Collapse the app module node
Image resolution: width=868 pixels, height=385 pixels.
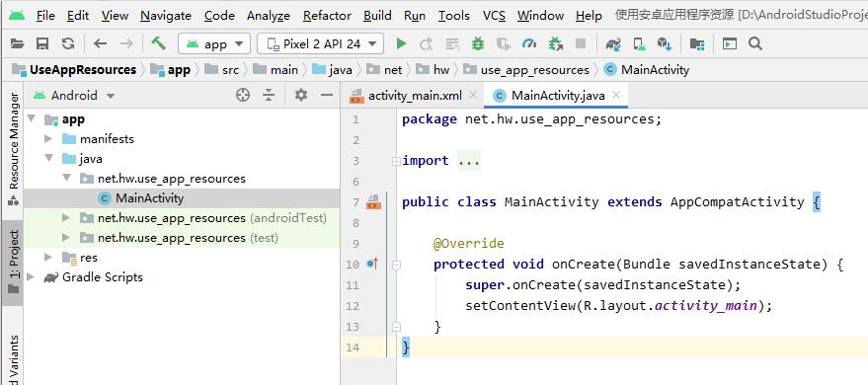click(31, 118)
